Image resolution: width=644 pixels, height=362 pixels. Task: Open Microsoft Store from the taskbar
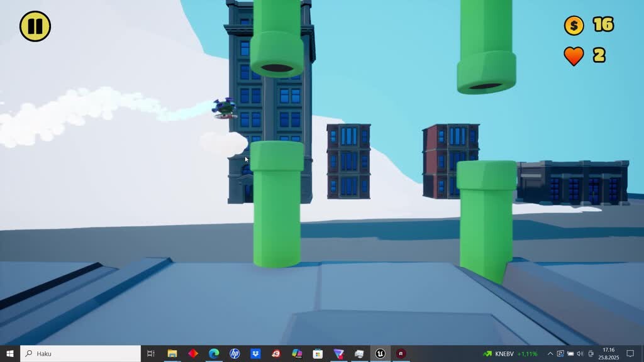tap(318, 354)
